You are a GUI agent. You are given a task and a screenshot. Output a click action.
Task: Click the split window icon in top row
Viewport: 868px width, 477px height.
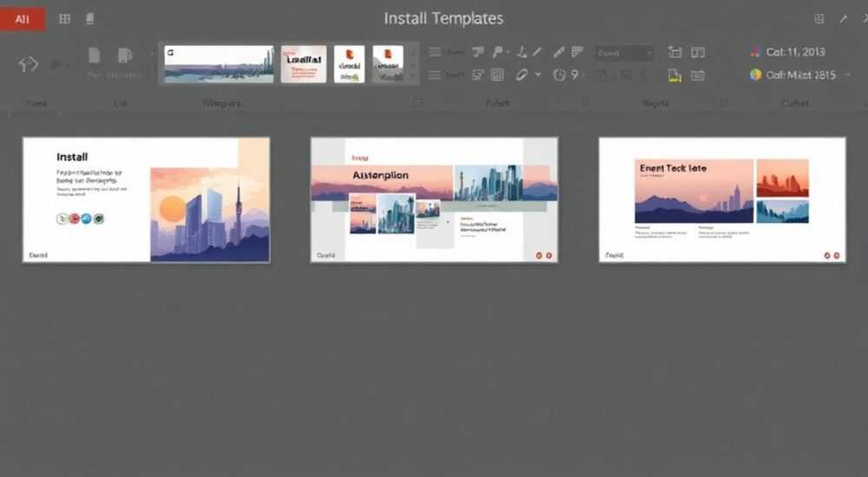tap(698, 53)
